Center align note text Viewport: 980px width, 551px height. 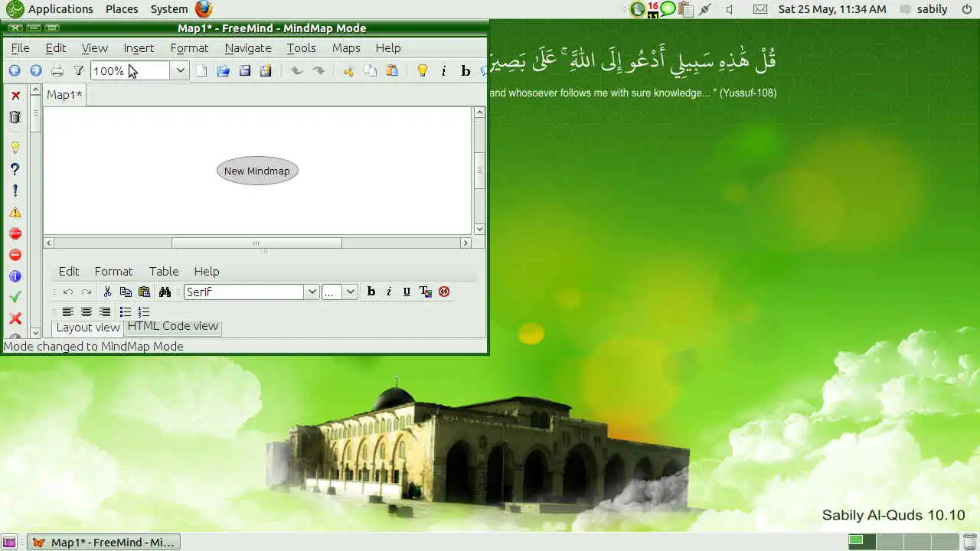click(87, 311)
